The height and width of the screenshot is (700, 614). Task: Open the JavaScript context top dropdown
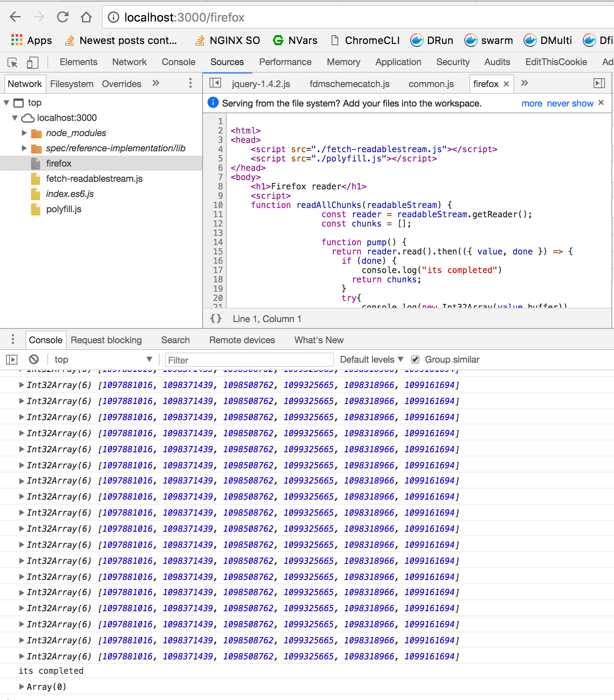[103, 360]
